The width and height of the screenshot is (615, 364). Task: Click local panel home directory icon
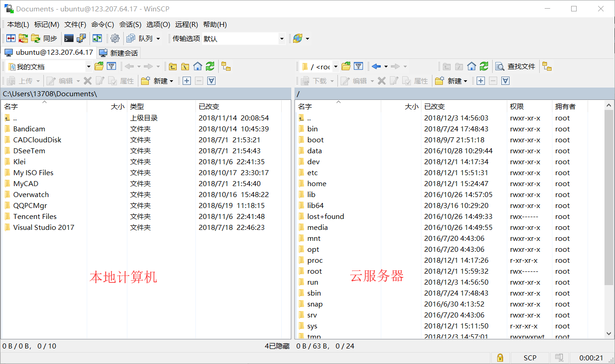point(197,67)
